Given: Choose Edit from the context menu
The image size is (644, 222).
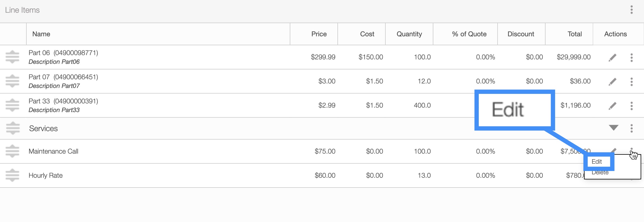Looking at the screenshot, I should tap(597, 162).
